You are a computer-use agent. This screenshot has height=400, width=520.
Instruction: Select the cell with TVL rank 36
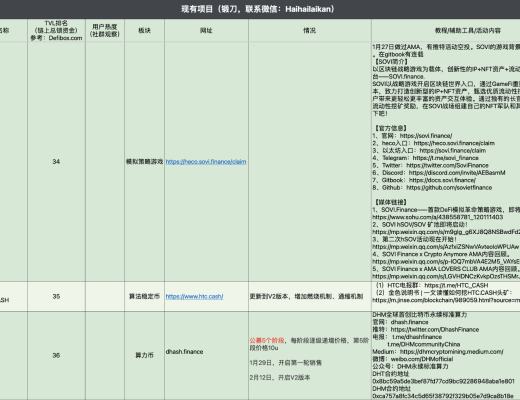pyautogui.click(x=56, y=355)
